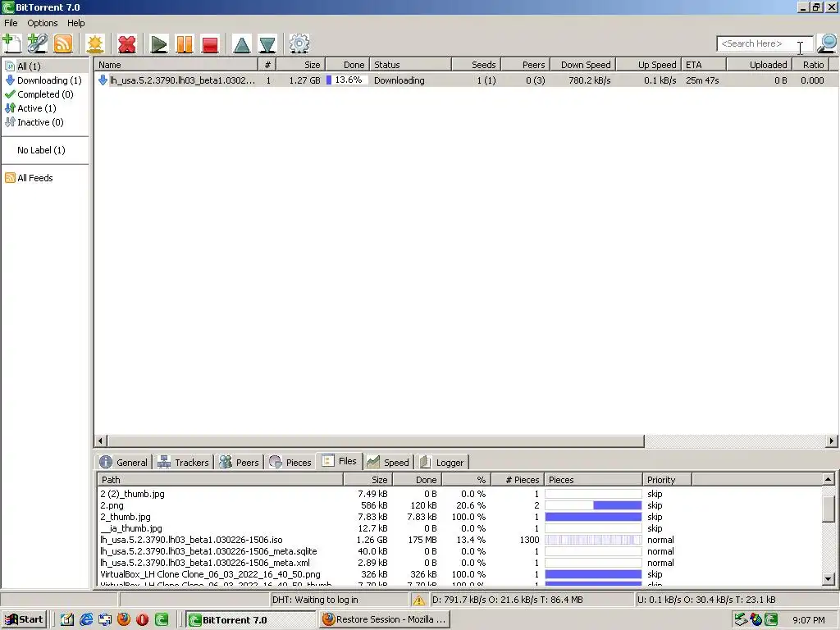840x630 pixels.
Task: Click the files list scroll down arrow
Action: click(829, 578)
